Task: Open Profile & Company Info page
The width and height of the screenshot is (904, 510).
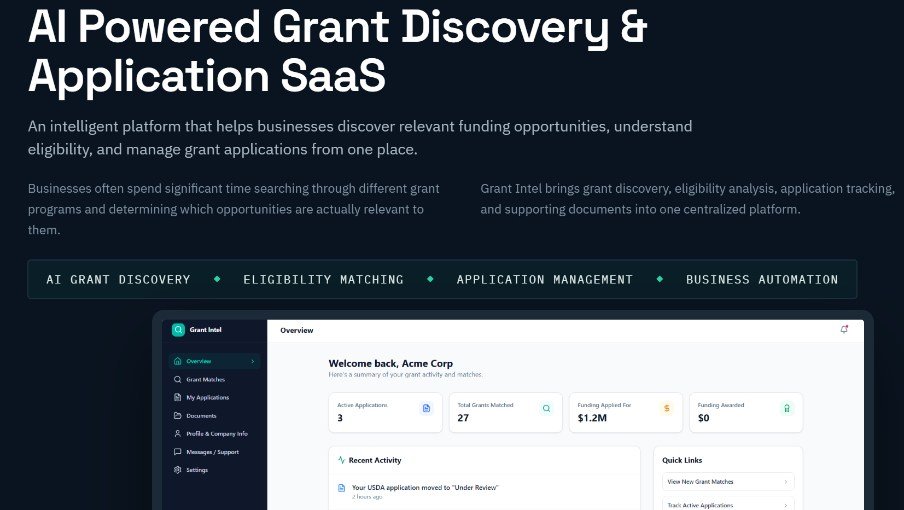Action: coord(214,433)
